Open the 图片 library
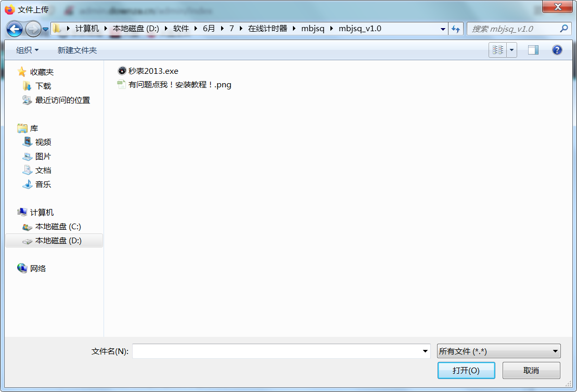The image size is (577, 392). (43, 156)
